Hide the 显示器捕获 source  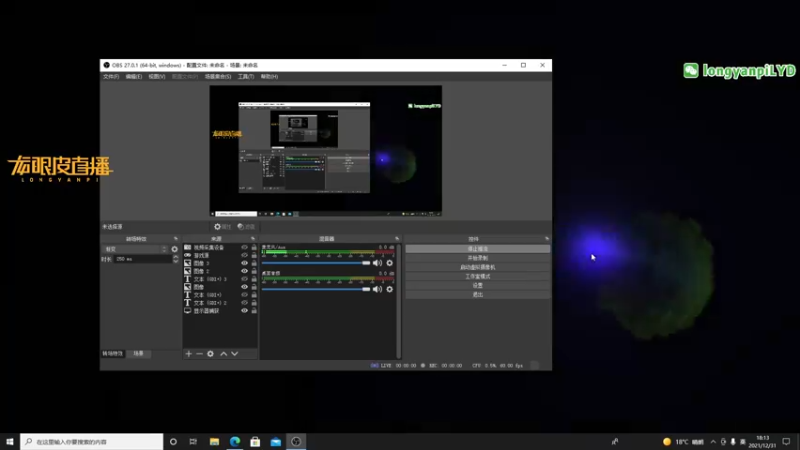(x=244, y=311)
